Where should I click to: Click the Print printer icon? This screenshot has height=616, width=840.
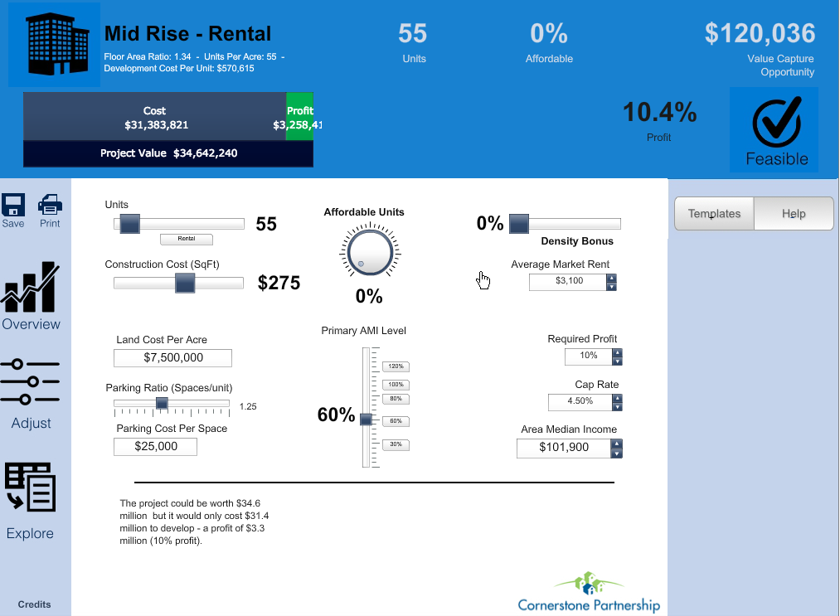(50, 205)
